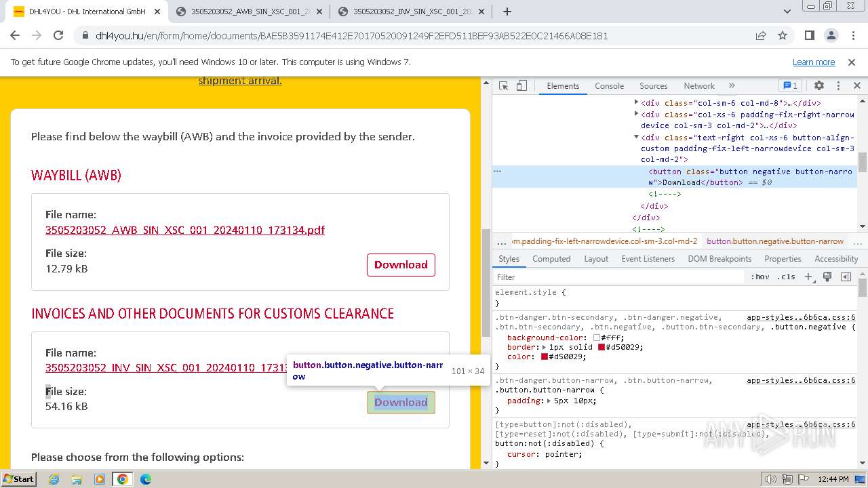
Task: Open the issues counter badge showing 1
Action: [791, 86]
